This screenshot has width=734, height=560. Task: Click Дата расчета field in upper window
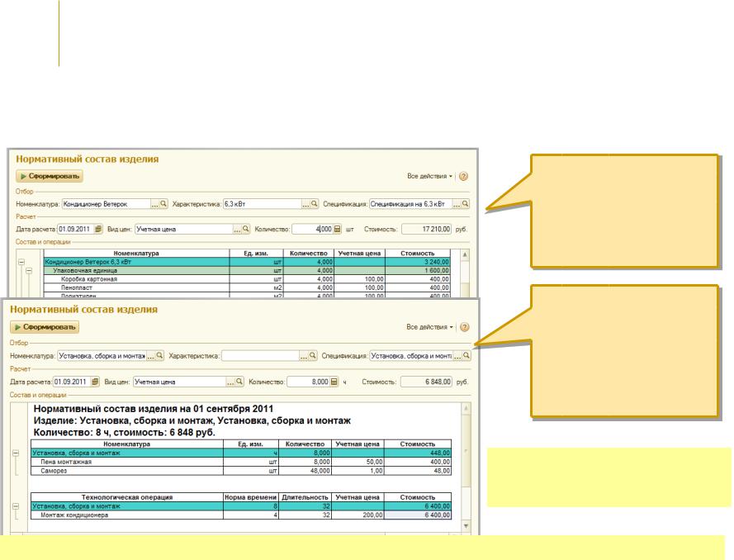click(x=75, y=230)
